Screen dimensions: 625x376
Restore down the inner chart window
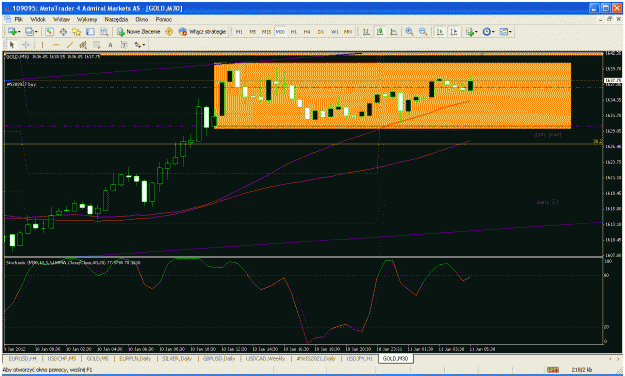pos(609,19)
